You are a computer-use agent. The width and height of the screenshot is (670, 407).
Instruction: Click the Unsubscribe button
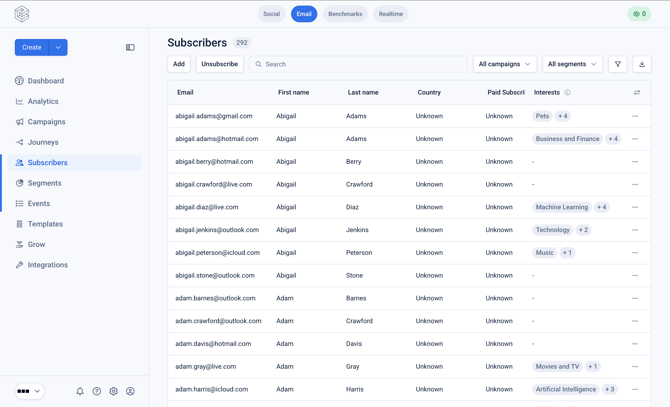[x=220, y=64]
